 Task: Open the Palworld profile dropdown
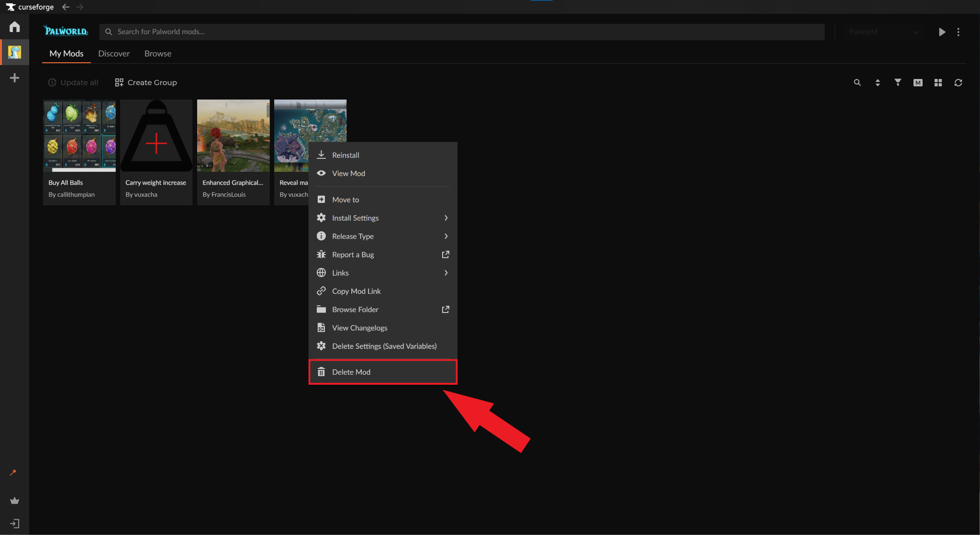click(883, 32)
